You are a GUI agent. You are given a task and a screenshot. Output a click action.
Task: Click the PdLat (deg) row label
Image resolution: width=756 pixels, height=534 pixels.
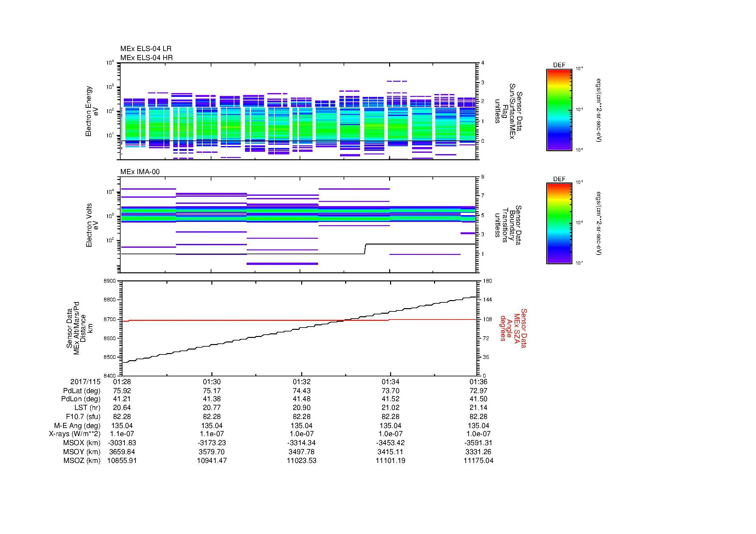tap(82, 391)
